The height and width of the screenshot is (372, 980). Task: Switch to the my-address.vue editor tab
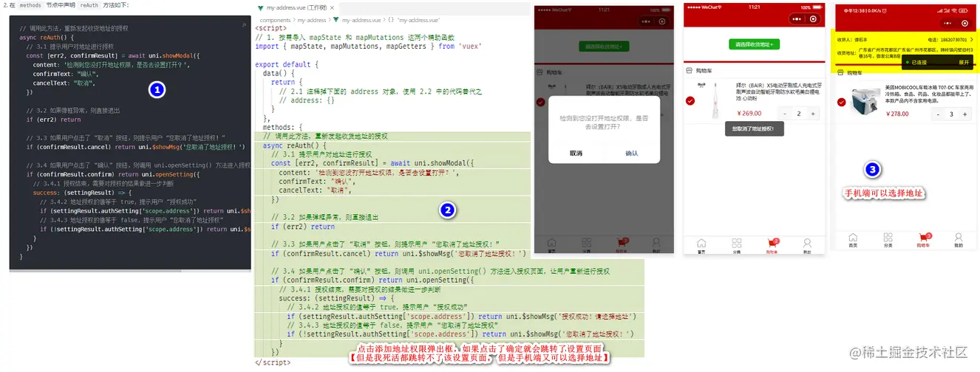click(296, 7)
